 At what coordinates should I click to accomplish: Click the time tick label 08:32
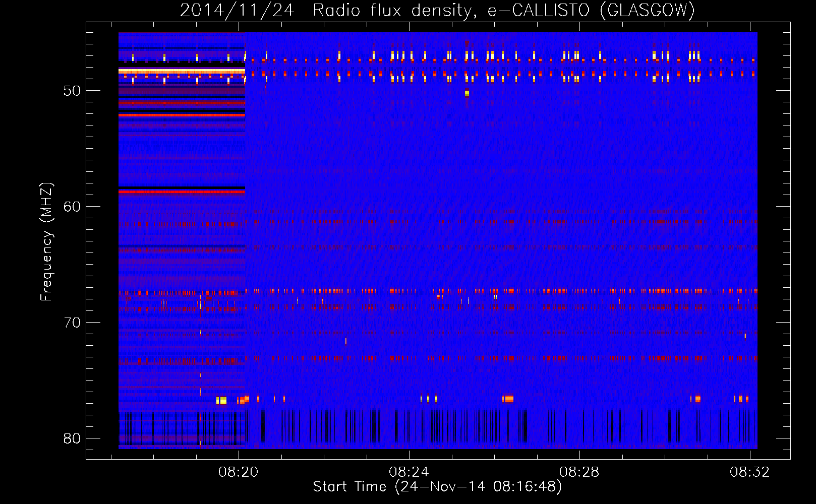click(x=750, y=472)
